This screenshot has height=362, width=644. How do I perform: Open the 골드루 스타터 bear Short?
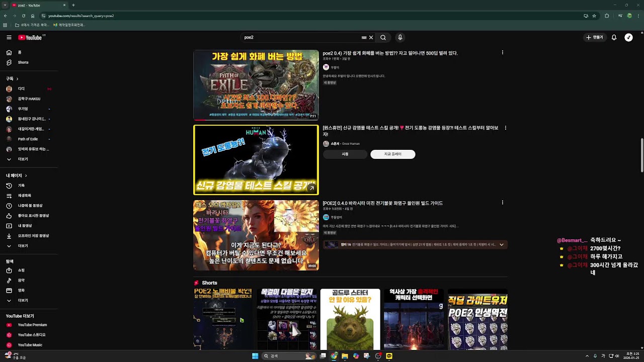coord(350,319)
